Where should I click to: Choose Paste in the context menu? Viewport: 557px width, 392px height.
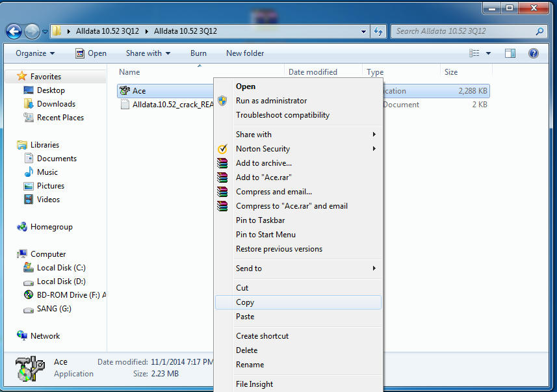tap(298, 317)
